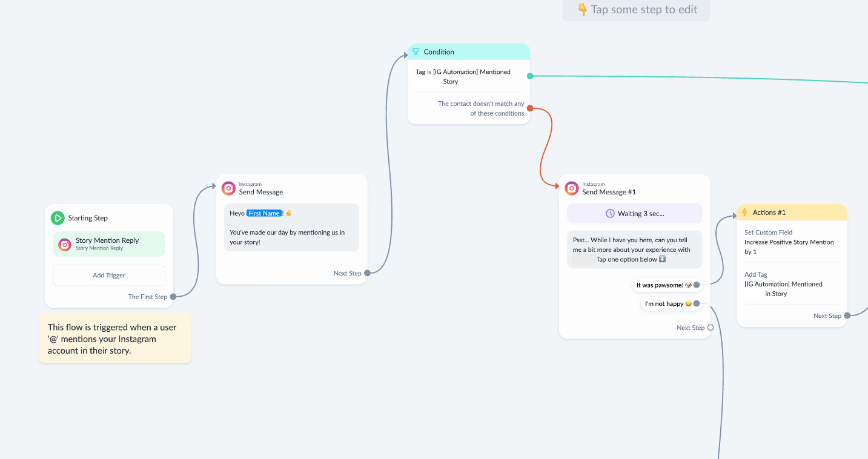Click Instagram icon on Send Message step
Image resolution: width=868 pixels, height=459 pixels.
click(x=228, y=188)
